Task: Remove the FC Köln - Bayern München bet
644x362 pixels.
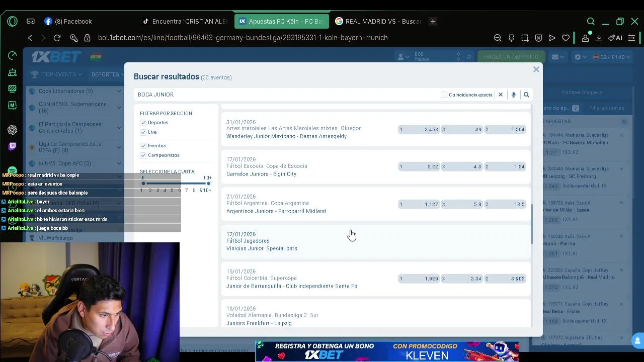Action: click(x=621, y=135)
